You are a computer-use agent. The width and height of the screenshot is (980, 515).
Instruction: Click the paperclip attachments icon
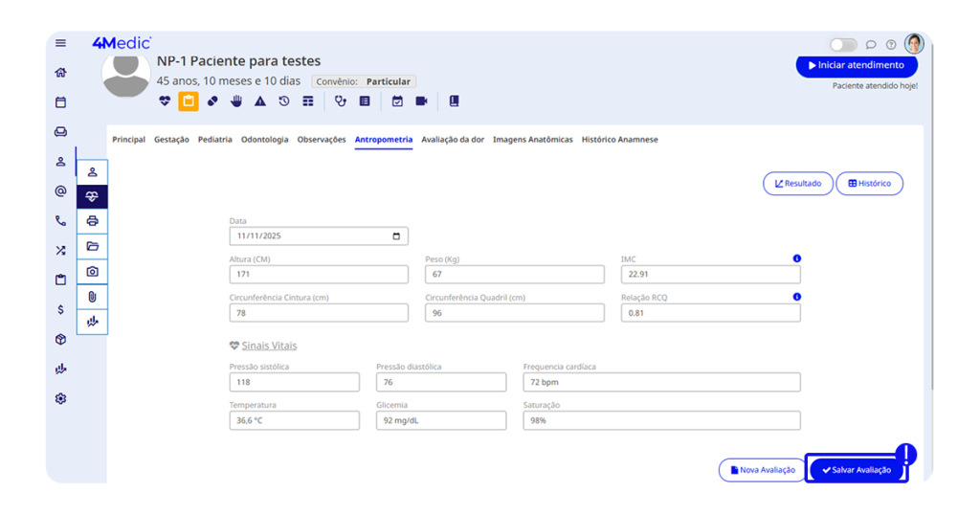coord(92,297)
